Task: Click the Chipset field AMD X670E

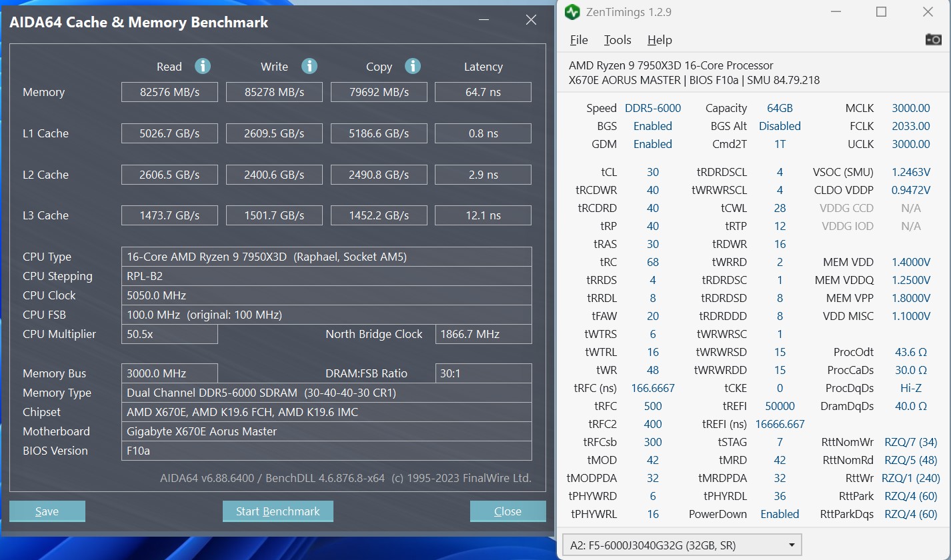Action: click(327, 412)
